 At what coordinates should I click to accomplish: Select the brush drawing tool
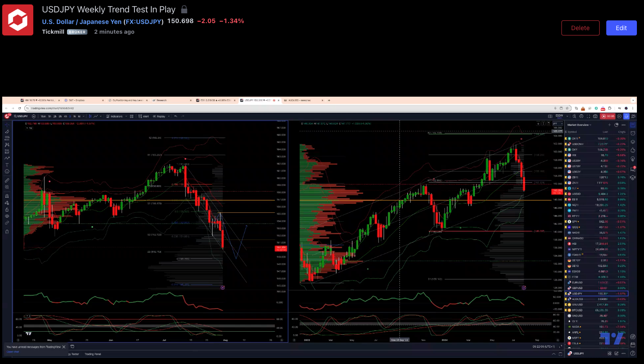(x=7, y=158)
